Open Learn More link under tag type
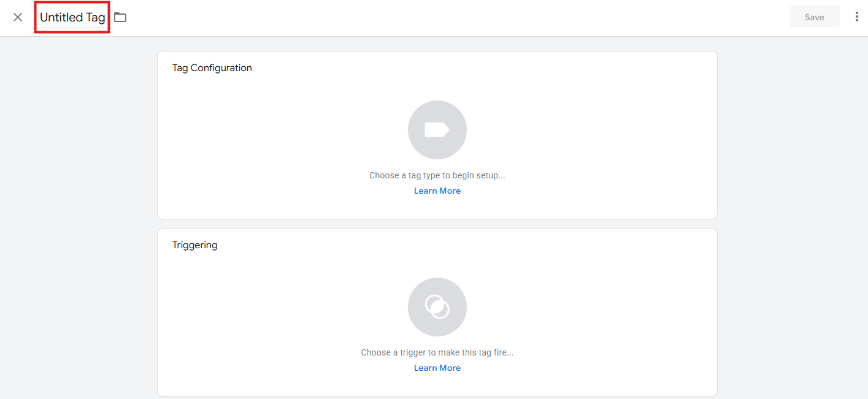This screenshot has width=868, height=399. click(x=437, y=191)
